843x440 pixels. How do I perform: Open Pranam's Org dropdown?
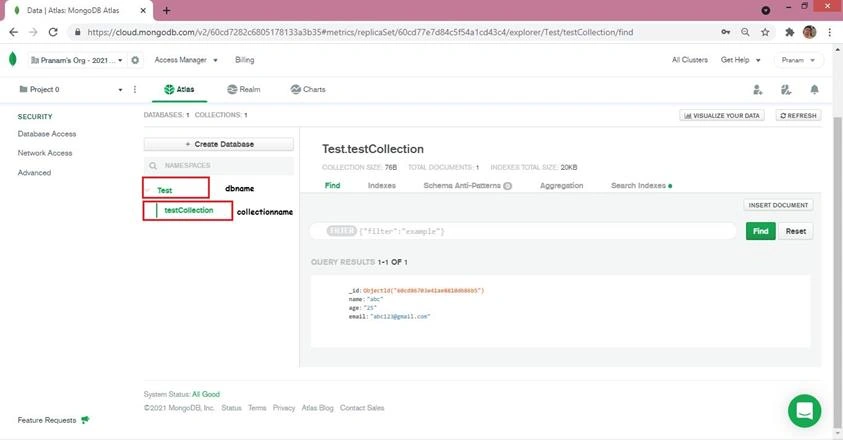click(x=76, y=60)
